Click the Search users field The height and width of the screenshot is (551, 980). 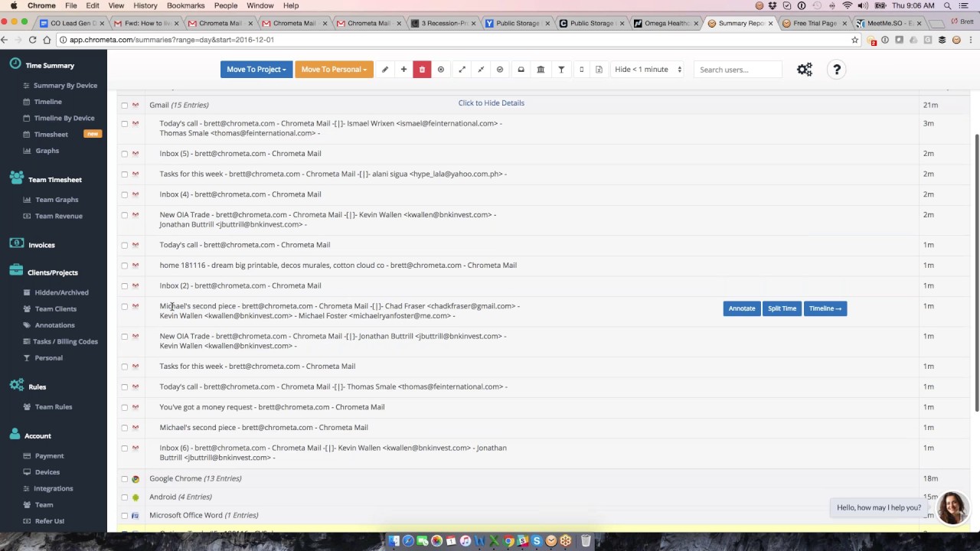(x=738, y=70)
